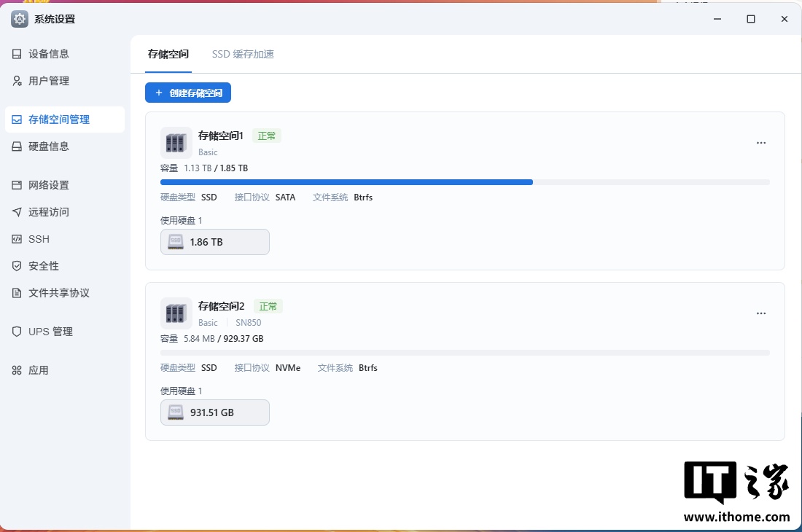The image size is (802, 532).
Task: Click the 931.51 GB disk chip
Action: click(x=215, y=412)
